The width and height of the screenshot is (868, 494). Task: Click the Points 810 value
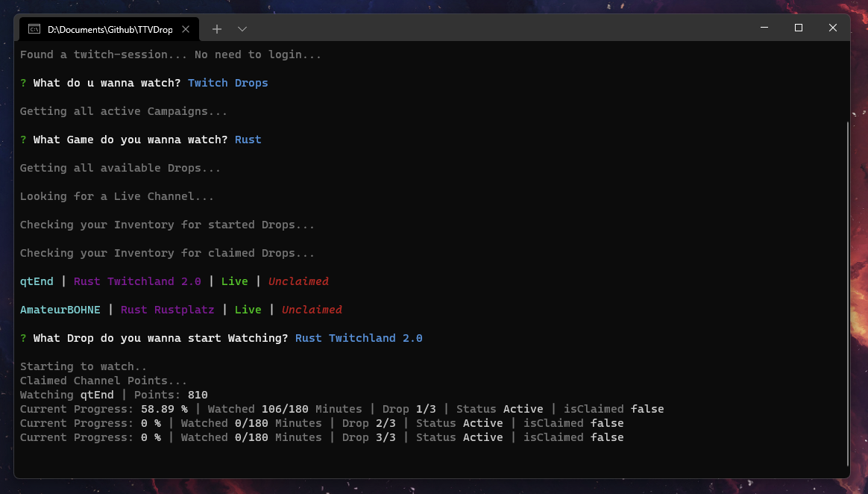198,395
